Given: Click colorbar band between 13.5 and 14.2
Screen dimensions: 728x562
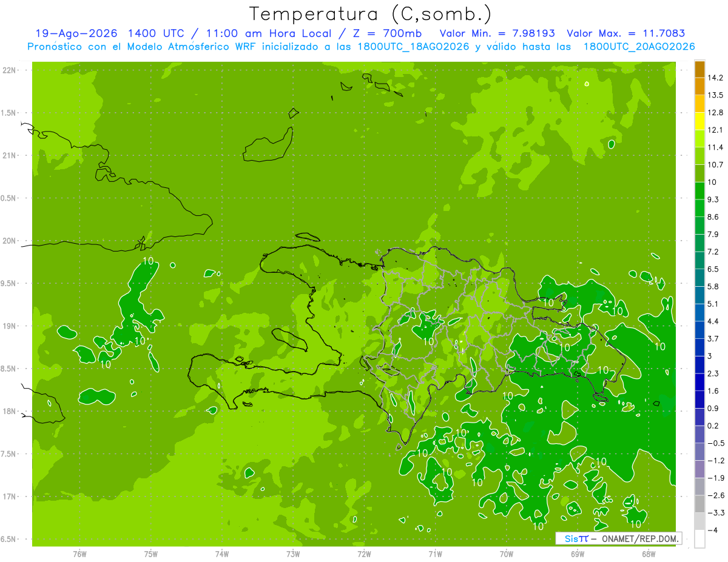Looking at the screenshot, I should 699,87.
